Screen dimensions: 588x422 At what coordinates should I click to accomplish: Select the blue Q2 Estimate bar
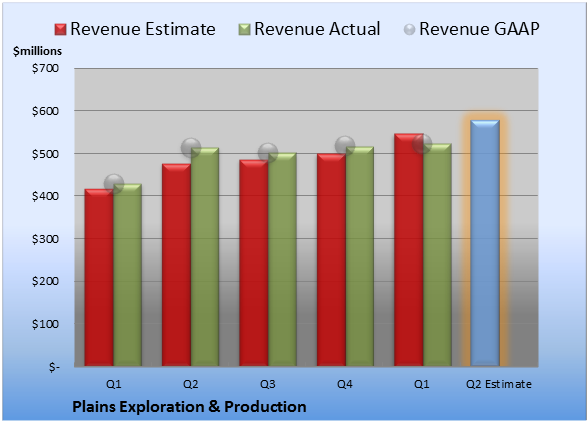click(485, 243)
